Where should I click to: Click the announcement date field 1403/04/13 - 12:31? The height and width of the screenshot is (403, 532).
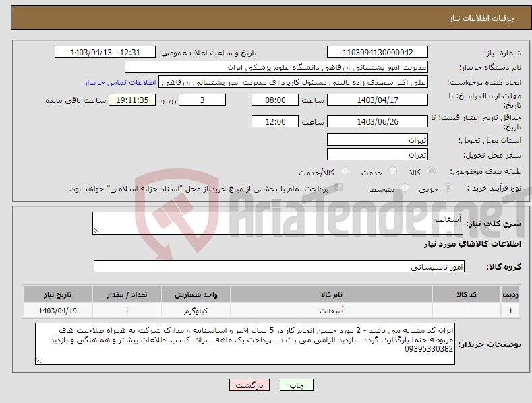pos(105,53)
